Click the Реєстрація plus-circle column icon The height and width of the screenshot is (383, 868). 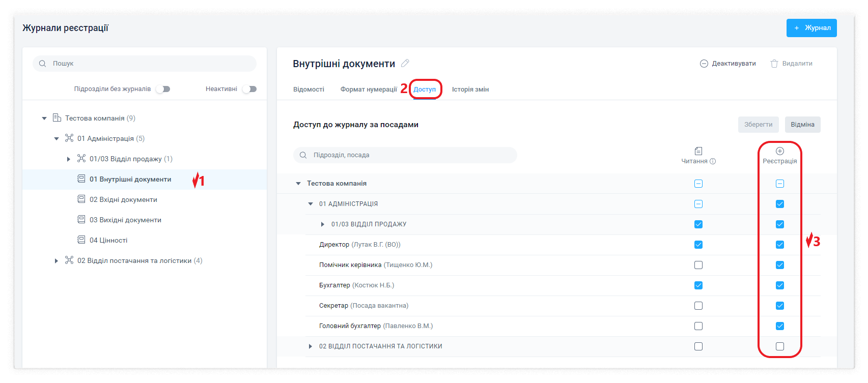pyautogui.click(x=779, y=151)
